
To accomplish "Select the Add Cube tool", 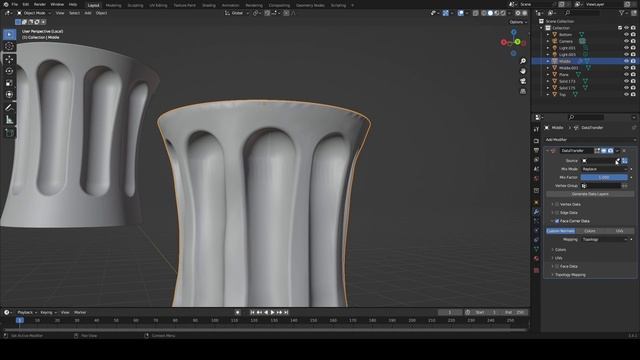I will tap(9, 133).
